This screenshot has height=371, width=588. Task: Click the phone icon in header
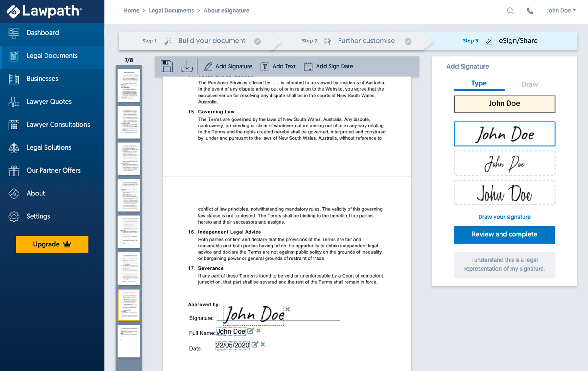(x=530, y=11)
